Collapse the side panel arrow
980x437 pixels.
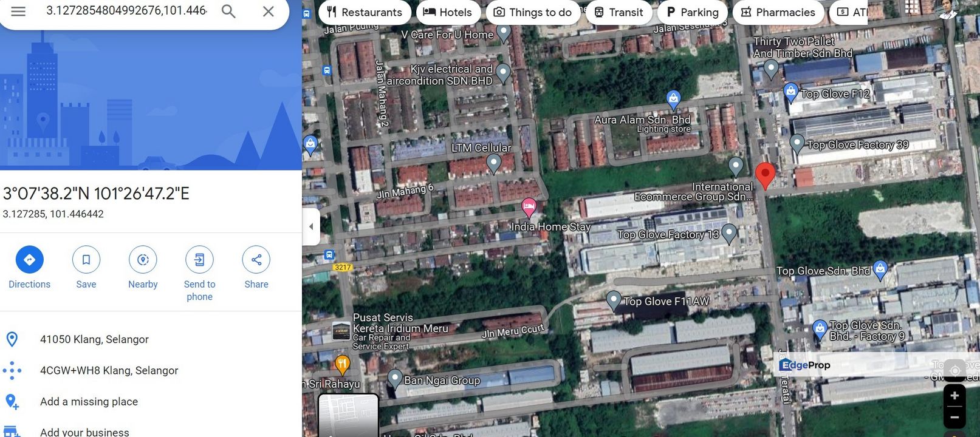point(311,226)
